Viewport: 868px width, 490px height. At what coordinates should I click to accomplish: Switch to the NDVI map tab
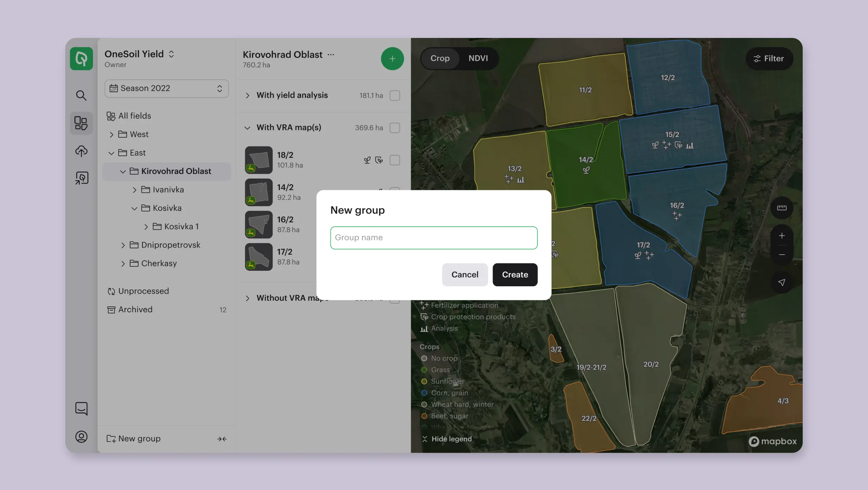[478, 58]
